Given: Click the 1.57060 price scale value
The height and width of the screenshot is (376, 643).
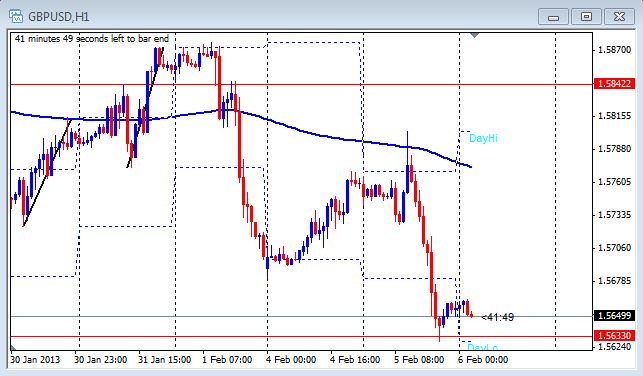Looking at the screenshot, I should (x=615, y=248).
